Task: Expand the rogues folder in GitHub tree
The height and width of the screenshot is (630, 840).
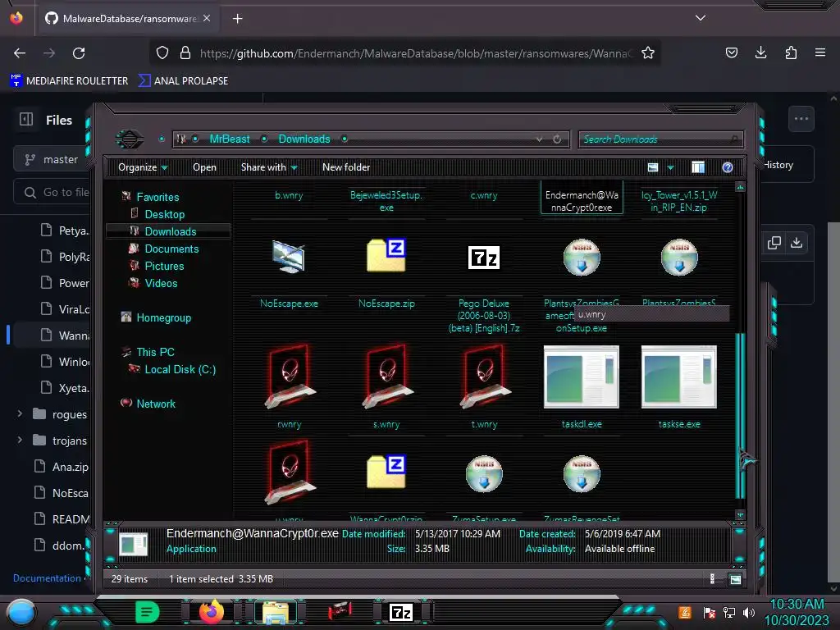Action: [20, 413]
